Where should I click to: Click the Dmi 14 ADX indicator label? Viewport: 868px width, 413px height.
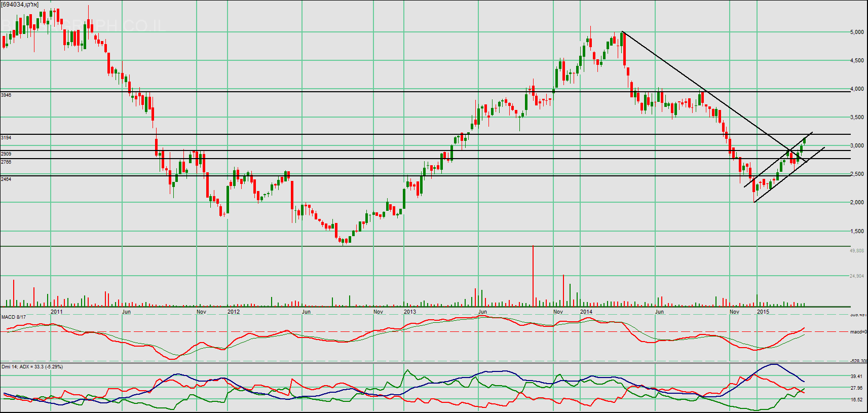[x=32, y=367]
